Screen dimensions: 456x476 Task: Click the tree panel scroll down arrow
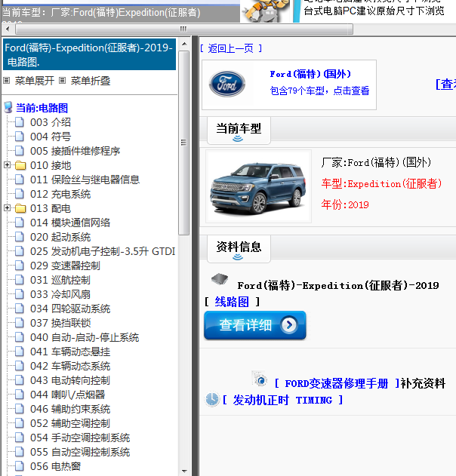tap(184, 471)
